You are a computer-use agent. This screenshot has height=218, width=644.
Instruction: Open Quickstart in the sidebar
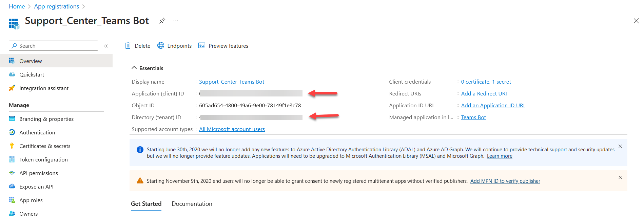(x=32, y=74)
